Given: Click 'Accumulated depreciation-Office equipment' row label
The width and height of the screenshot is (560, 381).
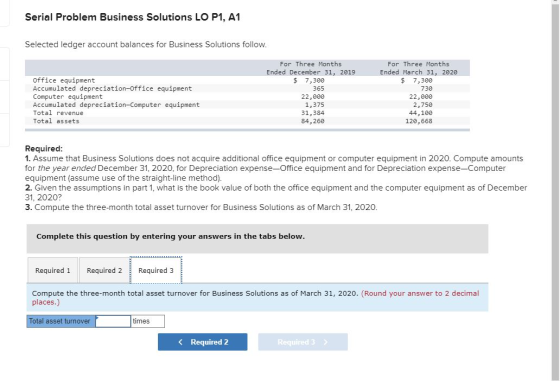Looking at the screenshot, I should tap(112, 89).
